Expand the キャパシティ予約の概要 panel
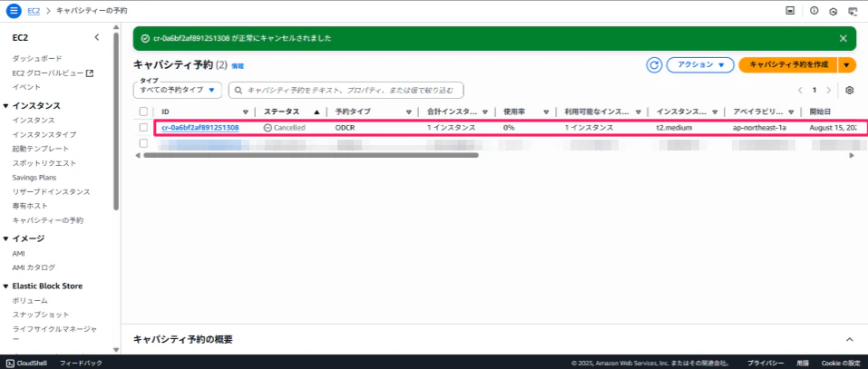Screen dimensions: 868x369 [850, 339]
